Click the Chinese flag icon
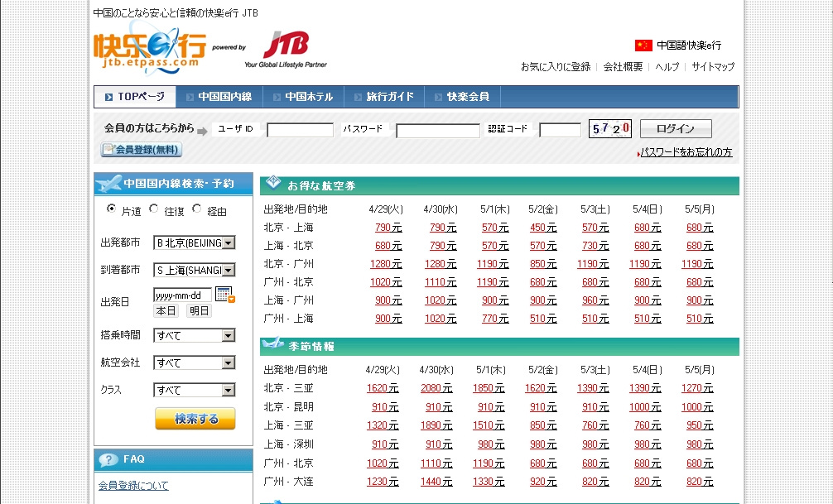Viewport: 833px width, 504px height. point(643,46)
